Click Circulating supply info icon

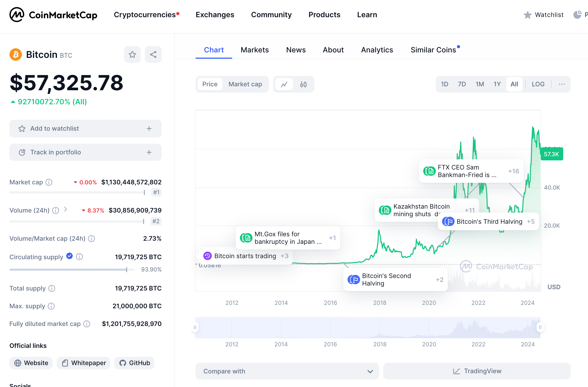point(79,257)
